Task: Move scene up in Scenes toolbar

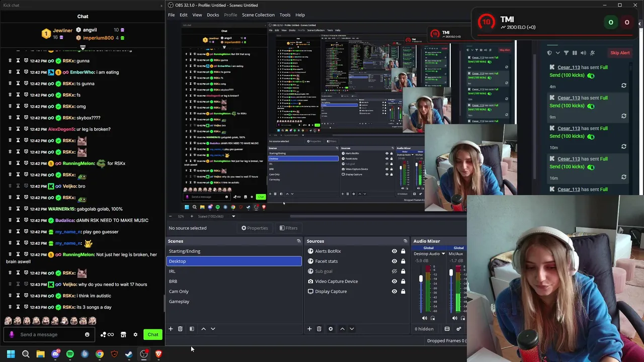Action: coord(203,329)
